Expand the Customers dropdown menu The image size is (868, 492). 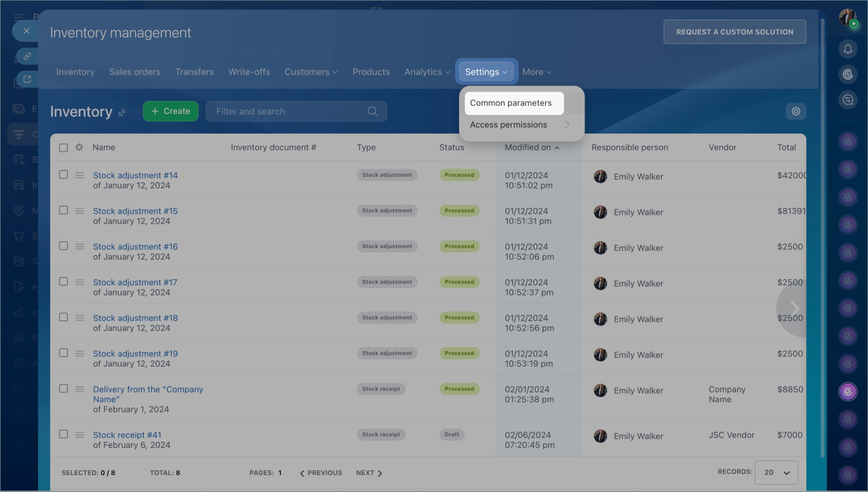(x=311, y=72)
